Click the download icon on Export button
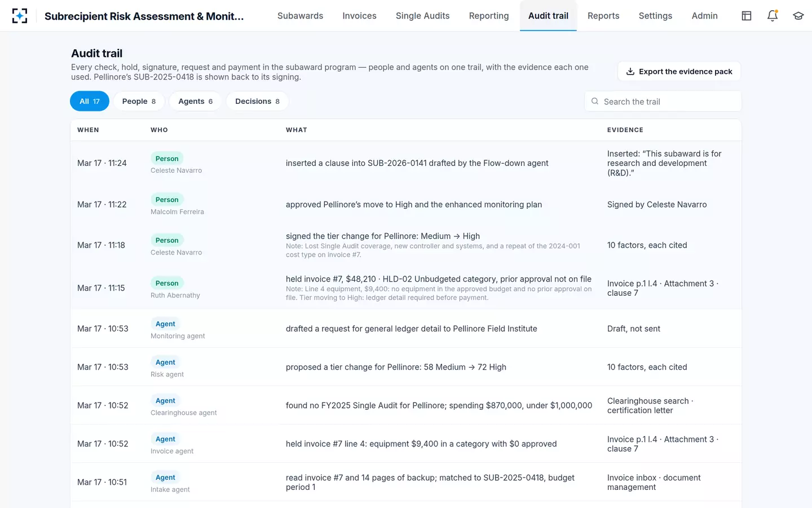Image resolution: width=812 pixels, height=508 pixels. pyautogui.click(x=630, y=72)
